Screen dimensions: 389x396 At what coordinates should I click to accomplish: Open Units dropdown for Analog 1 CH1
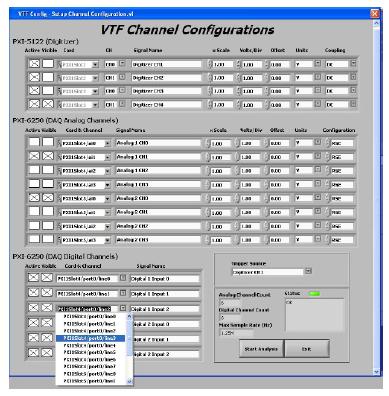coord(318,156)
